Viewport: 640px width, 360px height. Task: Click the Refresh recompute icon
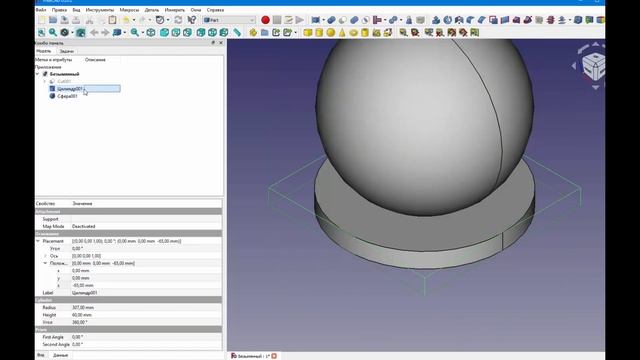pyautogui.click(x=178, y=20)
